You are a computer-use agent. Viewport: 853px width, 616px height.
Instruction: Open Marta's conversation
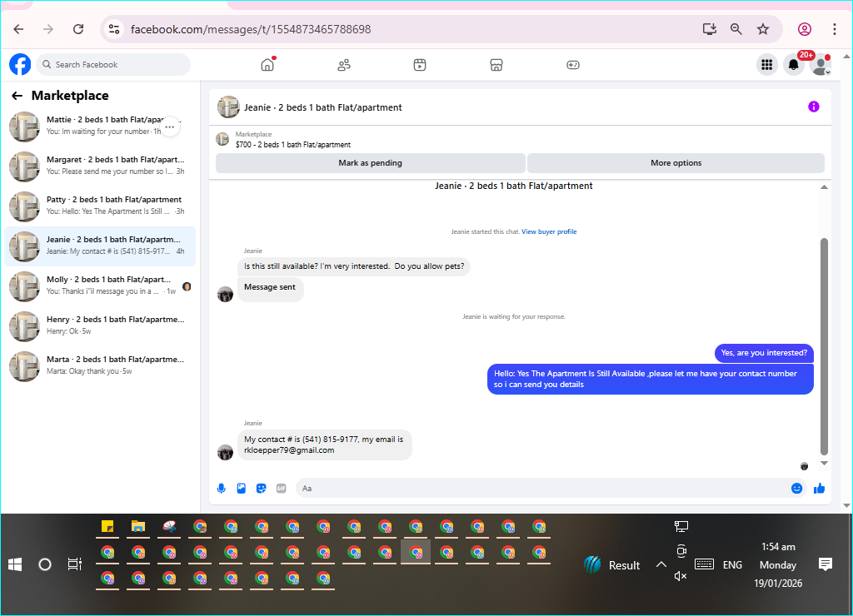click(100, 366)
